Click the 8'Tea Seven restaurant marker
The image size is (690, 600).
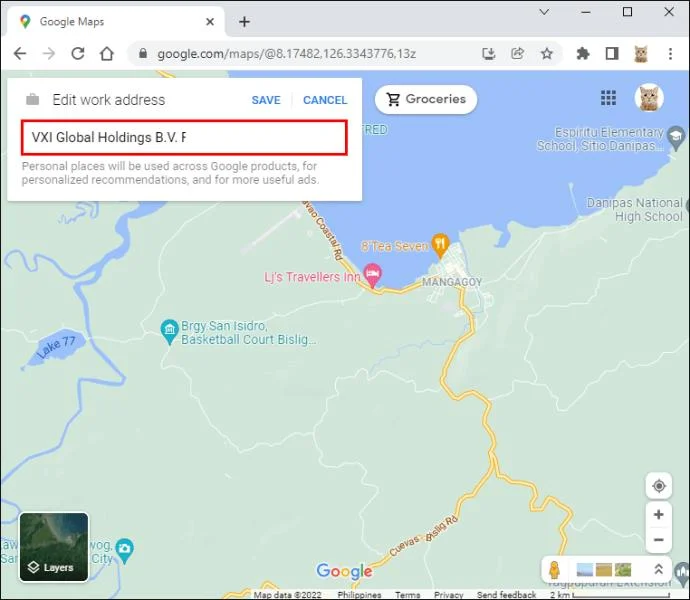click(440, 245)
